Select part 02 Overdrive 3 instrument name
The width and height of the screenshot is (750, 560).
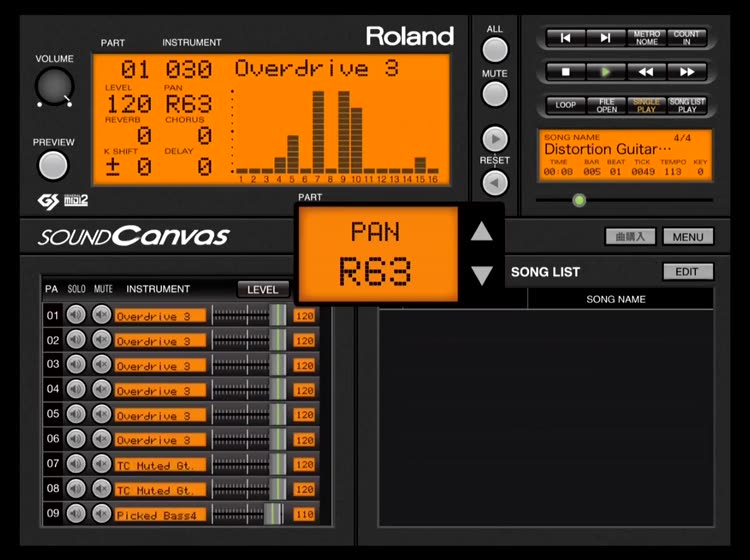(x=160, y=341)
